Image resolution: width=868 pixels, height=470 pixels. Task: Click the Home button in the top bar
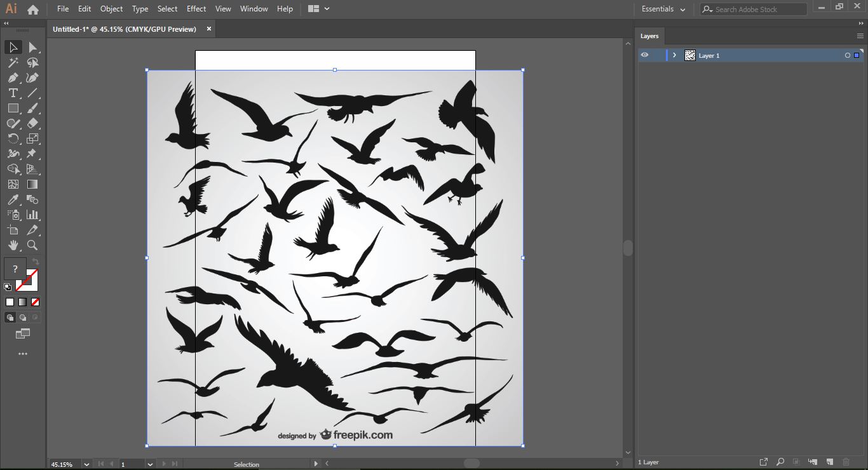(x=33, y=10)
